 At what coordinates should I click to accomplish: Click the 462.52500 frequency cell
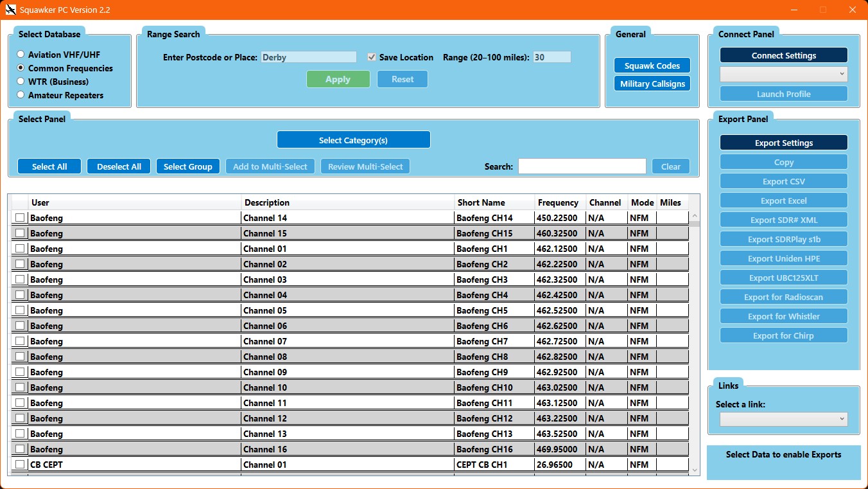click(x=560, y=310)
